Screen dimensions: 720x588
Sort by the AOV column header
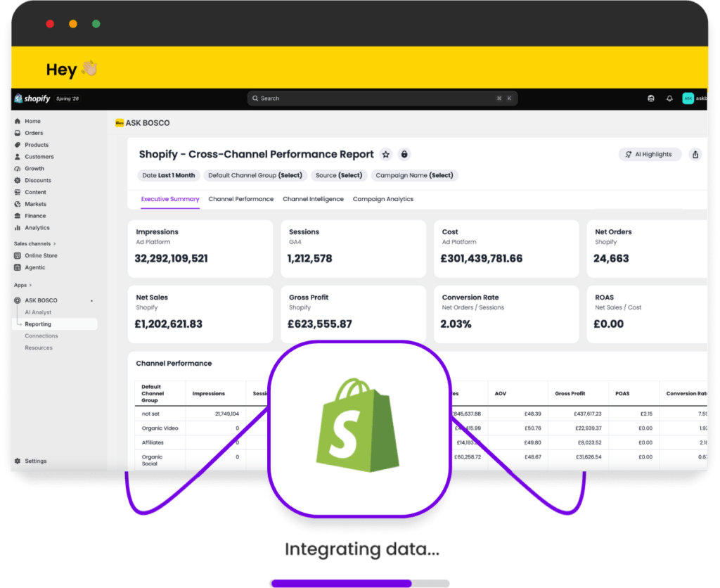501,394
